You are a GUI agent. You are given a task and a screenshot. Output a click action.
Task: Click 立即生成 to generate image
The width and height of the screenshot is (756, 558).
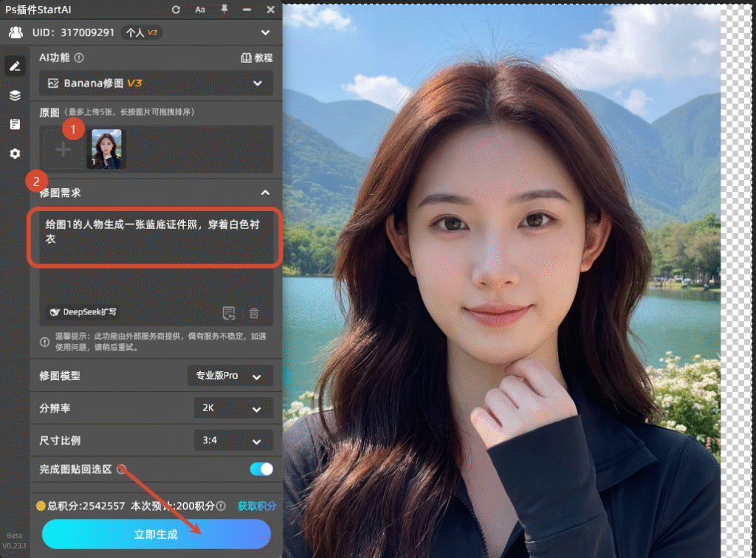coord(156,534)
